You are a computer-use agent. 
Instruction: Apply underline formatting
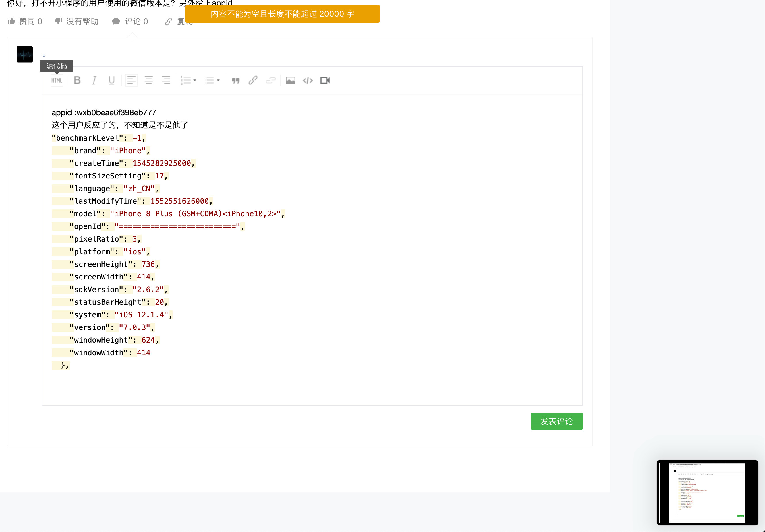coord(112,80)
